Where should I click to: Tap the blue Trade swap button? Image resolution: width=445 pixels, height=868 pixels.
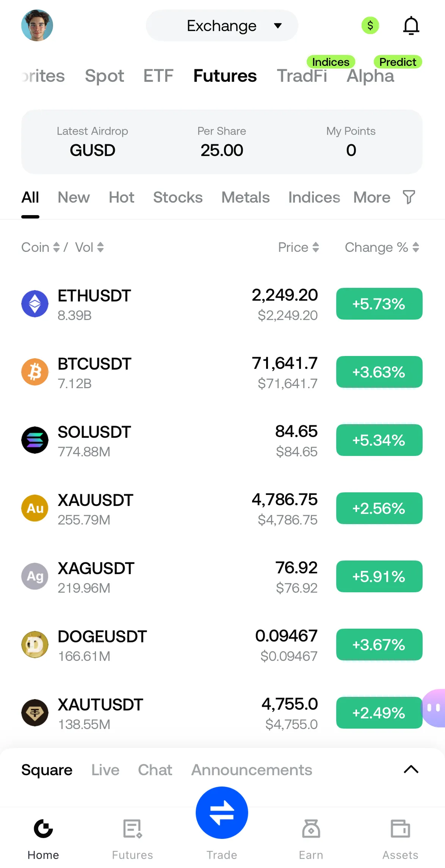coord(222,813)
